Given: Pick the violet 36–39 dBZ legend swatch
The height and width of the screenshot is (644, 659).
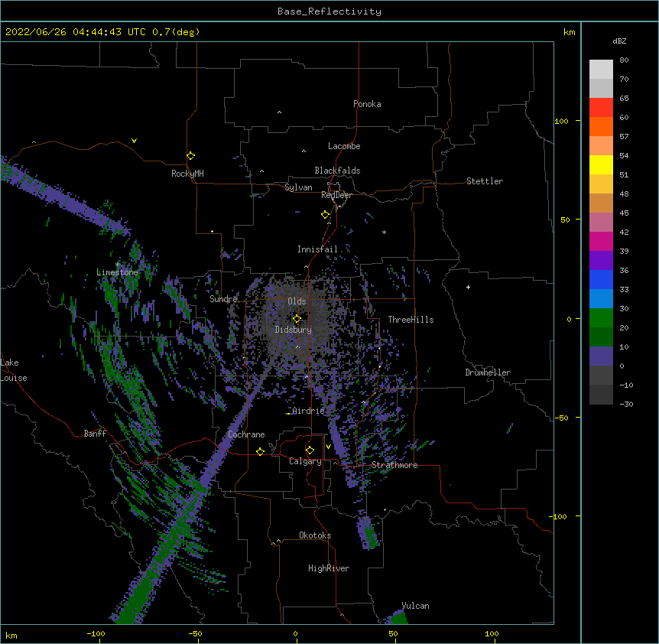Looking at the screenshot, I should (601, 261).
